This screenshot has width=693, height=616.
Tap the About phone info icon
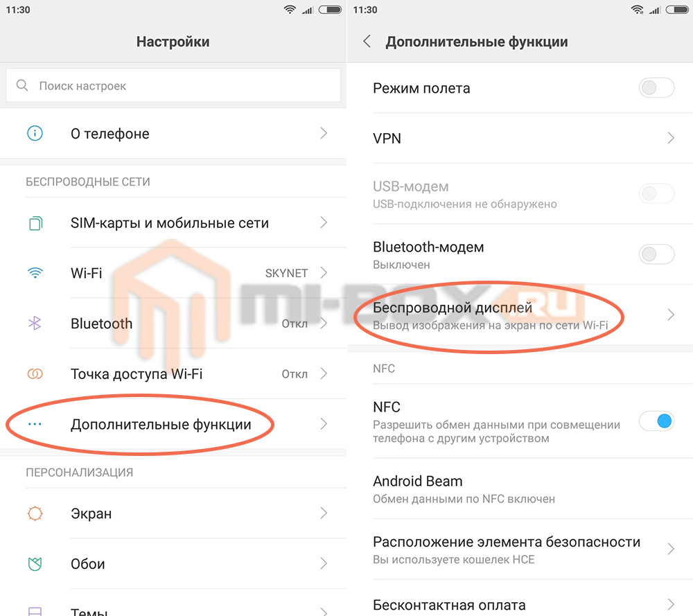pyautogui.click(x=35, y=133)
